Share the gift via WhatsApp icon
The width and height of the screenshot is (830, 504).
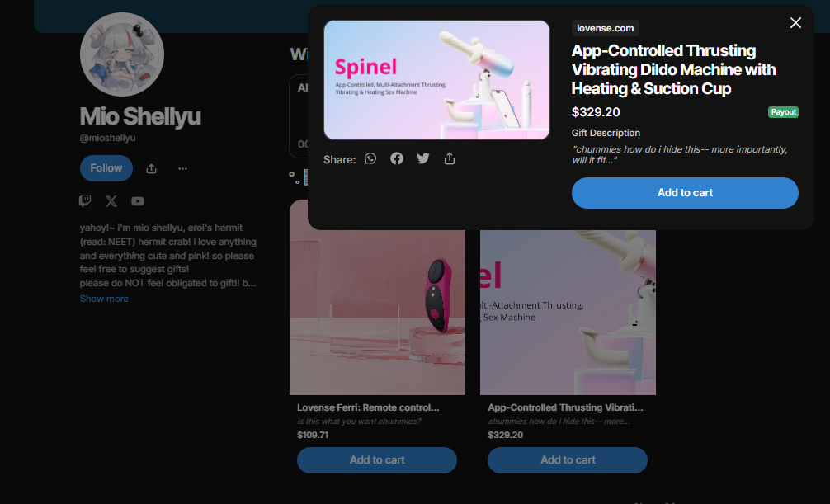370,159
